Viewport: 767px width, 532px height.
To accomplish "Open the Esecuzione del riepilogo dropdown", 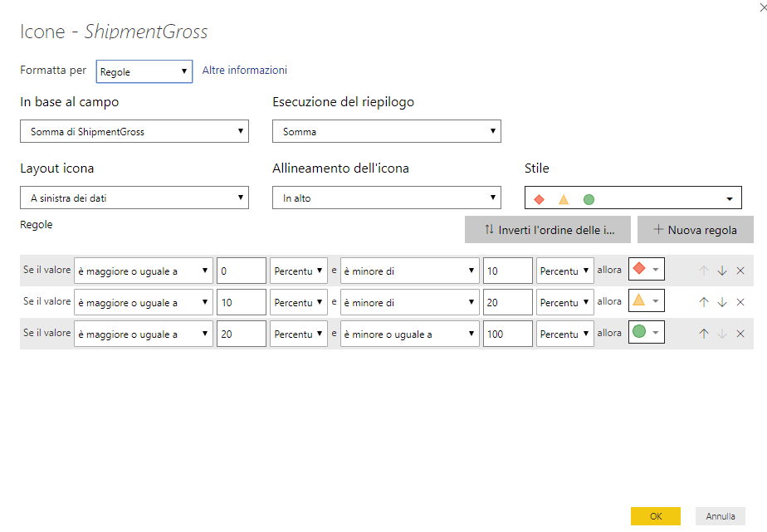I will click(387, 131).
